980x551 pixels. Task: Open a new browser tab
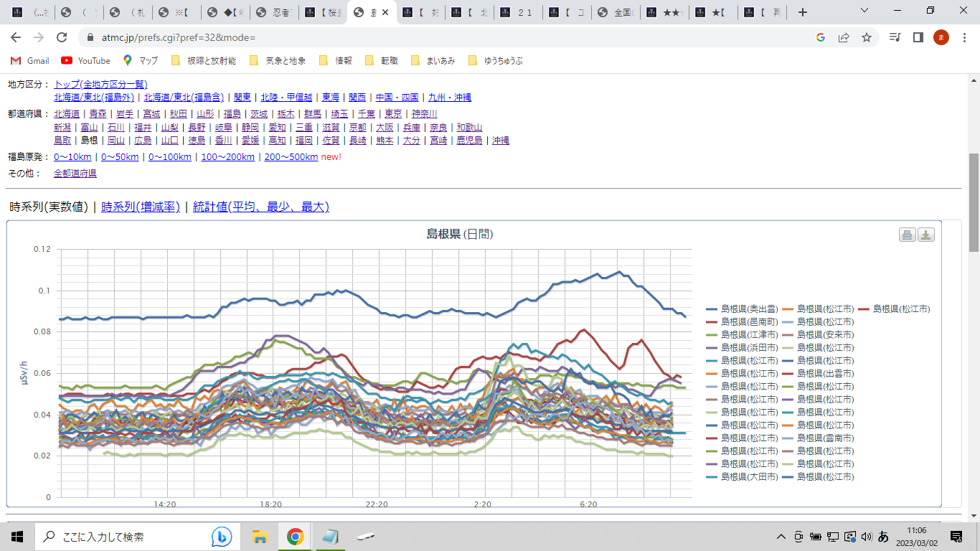(803, 12)
